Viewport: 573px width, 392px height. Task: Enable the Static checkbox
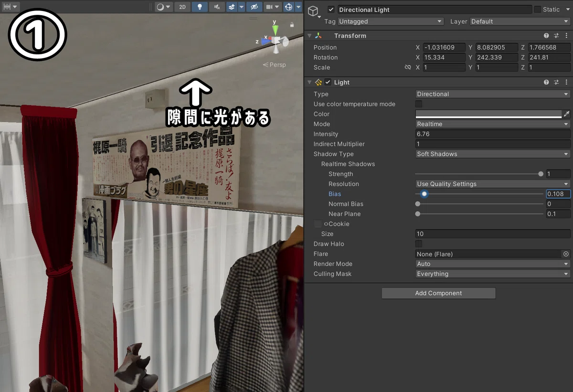coord(537,9)
